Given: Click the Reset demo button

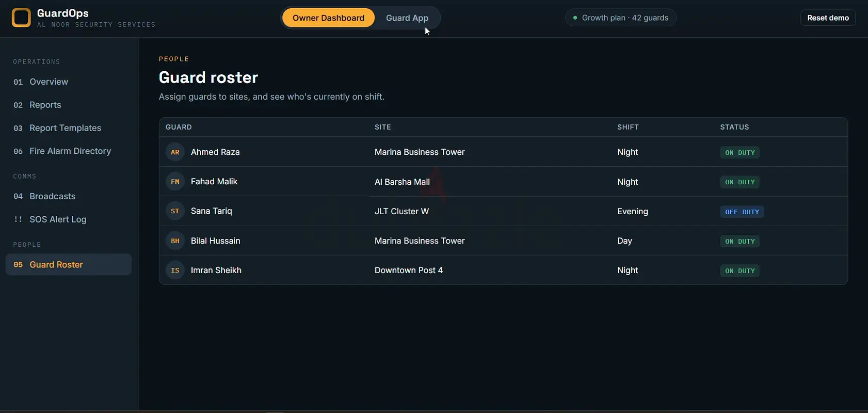Looking at the screenshot, I should 828,18.
